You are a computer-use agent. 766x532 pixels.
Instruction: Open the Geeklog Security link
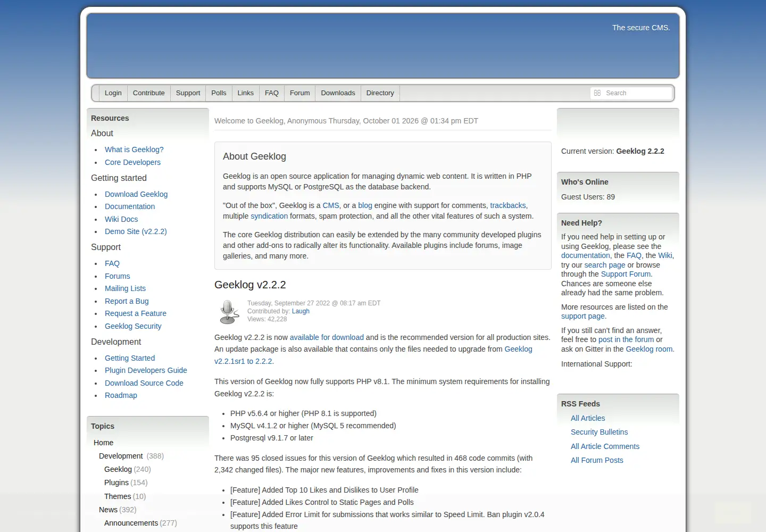pyautogui.click(x=133, y=326)
